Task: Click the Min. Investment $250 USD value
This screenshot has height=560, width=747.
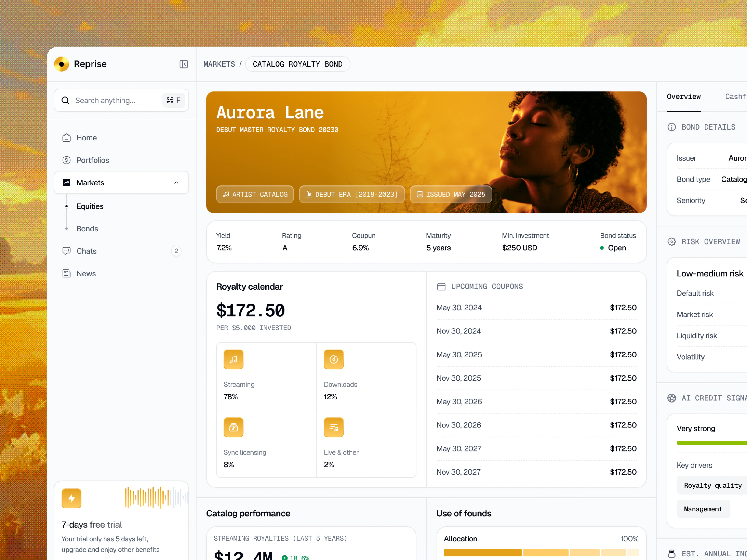Action: tap(520, 248)
